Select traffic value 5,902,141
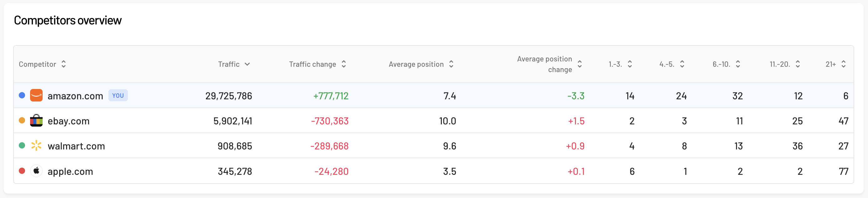This screenshot has width=868, height=198. pos(233,121)
